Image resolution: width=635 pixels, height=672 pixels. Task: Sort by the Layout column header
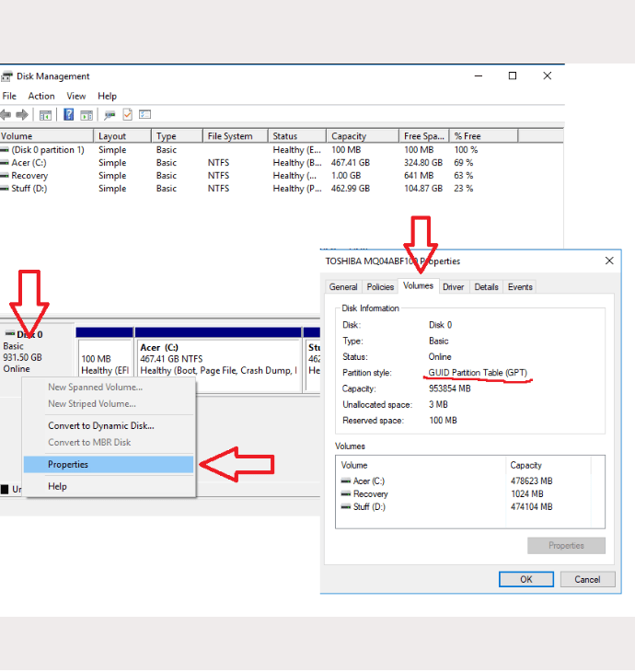(122, 136)
